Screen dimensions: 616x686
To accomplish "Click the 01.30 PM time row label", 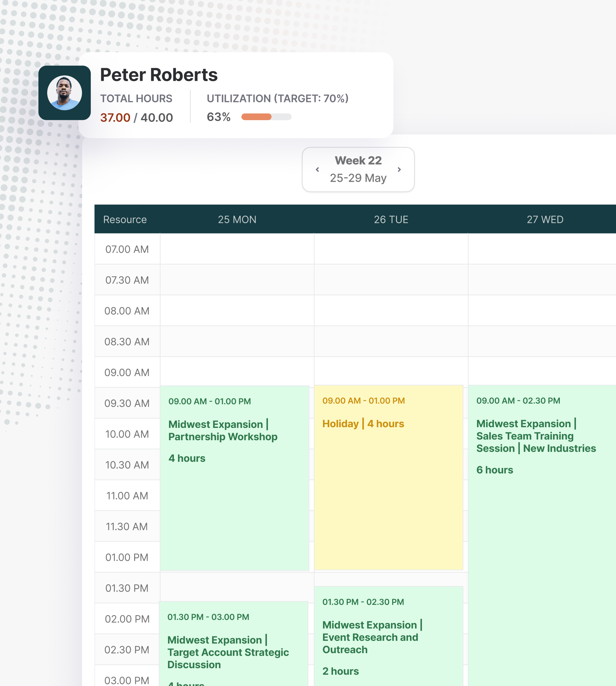I will (x=127, y=588).
